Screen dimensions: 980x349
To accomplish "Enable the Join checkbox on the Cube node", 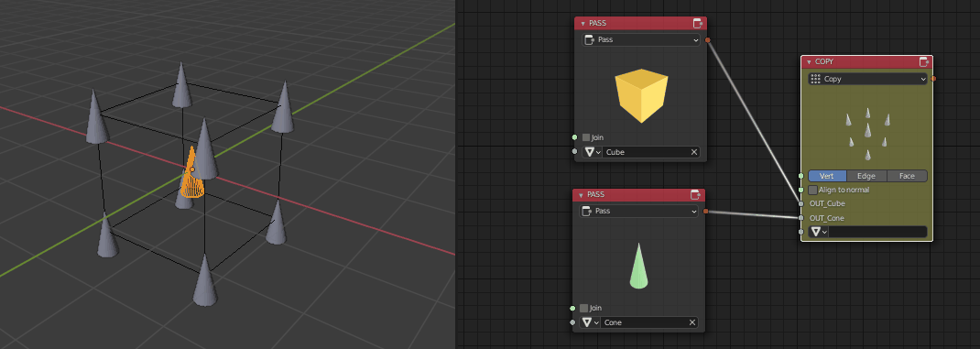I will pos(586,137).
